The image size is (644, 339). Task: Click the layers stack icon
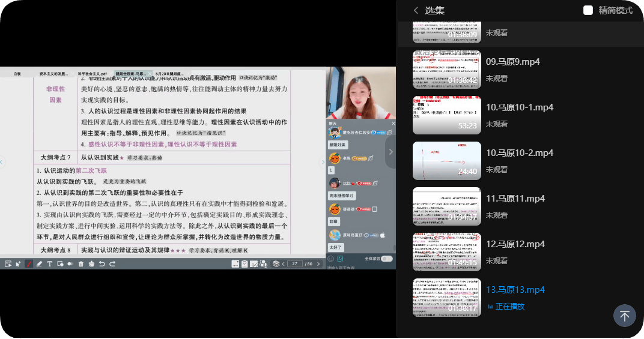(x=276, y=264)
